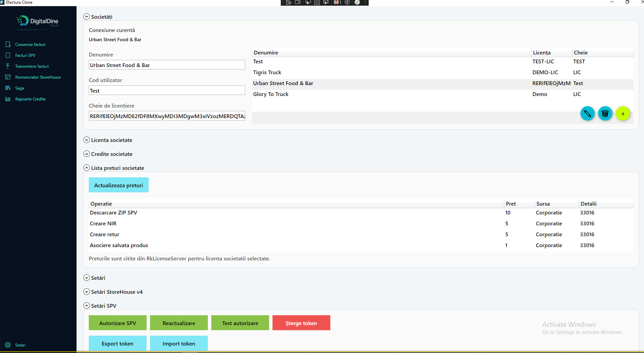Click 33016 details in the Creare retur row
Viewport: 644px width, 353px height.
tap(587, 235)
